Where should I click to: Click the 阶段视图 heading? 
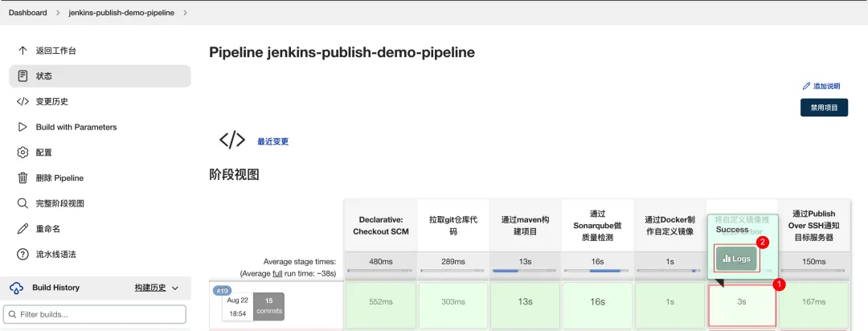(x=234, y=175)
